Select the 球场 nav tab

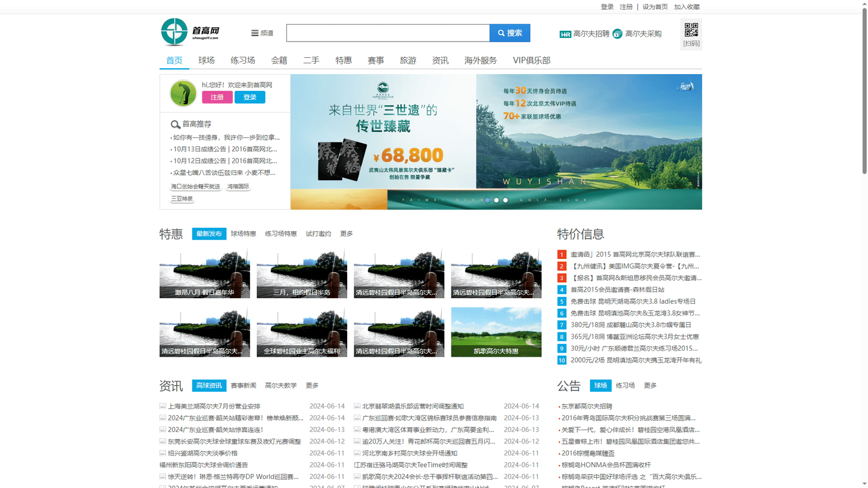(x=207, y=60)
